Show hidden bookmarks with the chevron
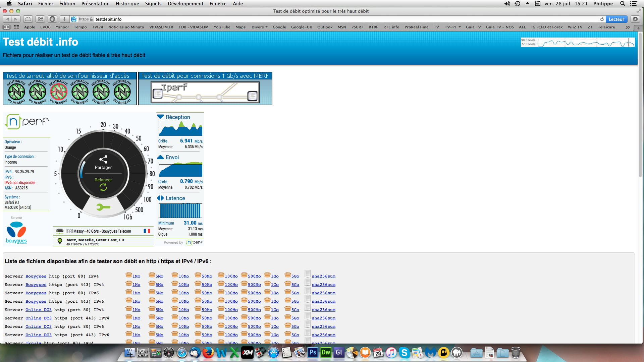The height and width of the screenshot is (362, 644). (x=628, y=27)
